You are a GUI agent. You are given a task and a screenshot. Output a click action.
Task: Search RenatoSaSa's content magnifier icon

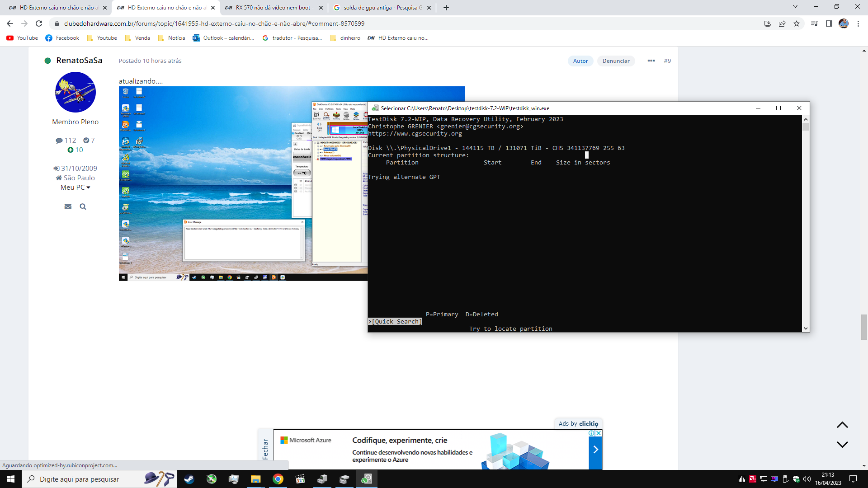[x=83, y=206]
